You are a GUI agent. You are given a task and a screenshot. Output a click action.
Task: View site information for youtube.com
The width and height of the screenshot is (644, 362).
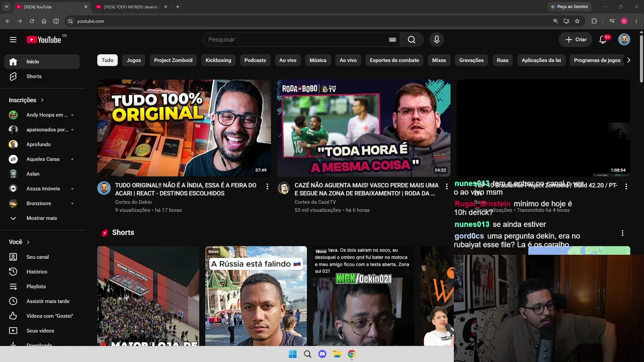tap(70, 21)
